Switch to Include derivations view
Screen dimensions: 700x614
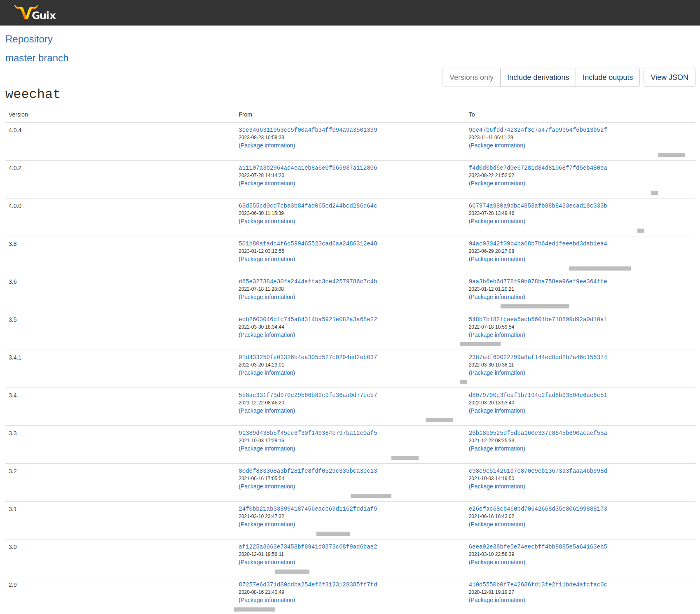click(x=538, y=77)
